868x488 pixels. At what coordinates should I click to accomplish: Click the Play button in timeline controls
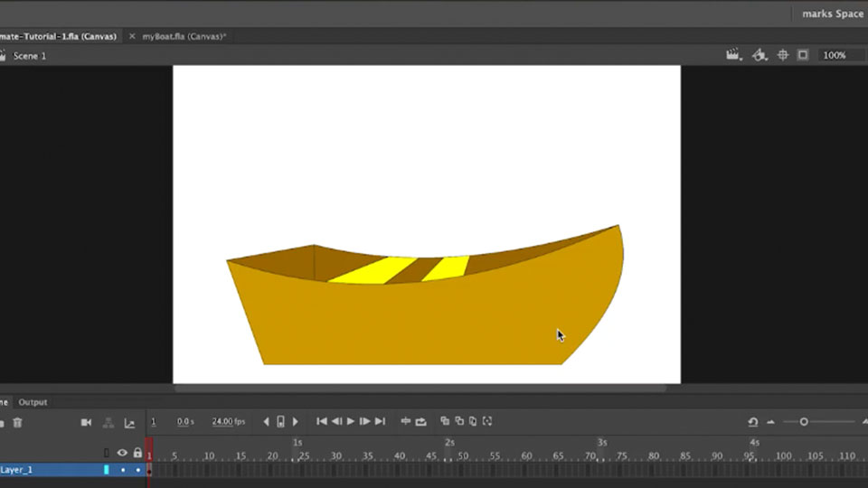point(351,421)
